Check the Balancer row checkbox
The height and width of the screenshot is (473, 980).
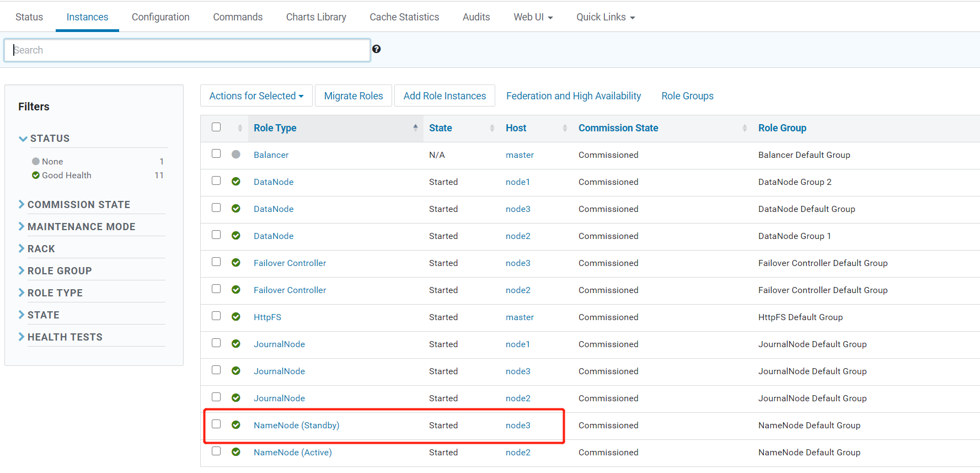pyautogui.click(x=216, y=153)
